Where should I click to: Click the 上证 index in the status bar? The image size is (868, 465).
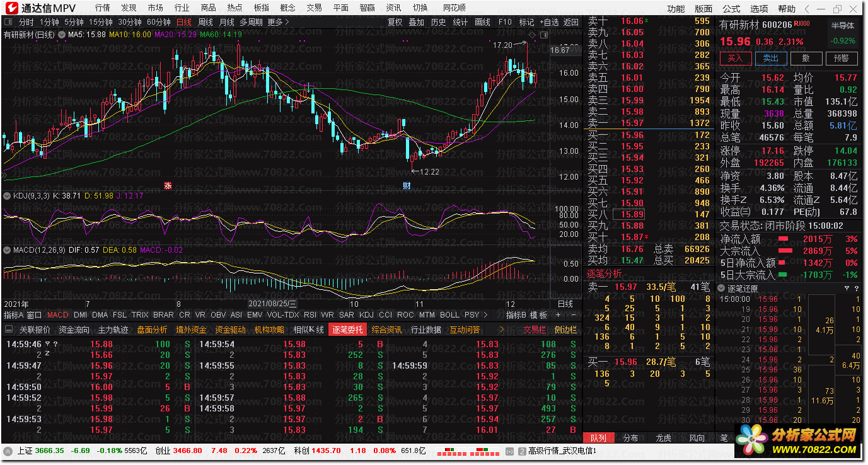click(24, 451)
